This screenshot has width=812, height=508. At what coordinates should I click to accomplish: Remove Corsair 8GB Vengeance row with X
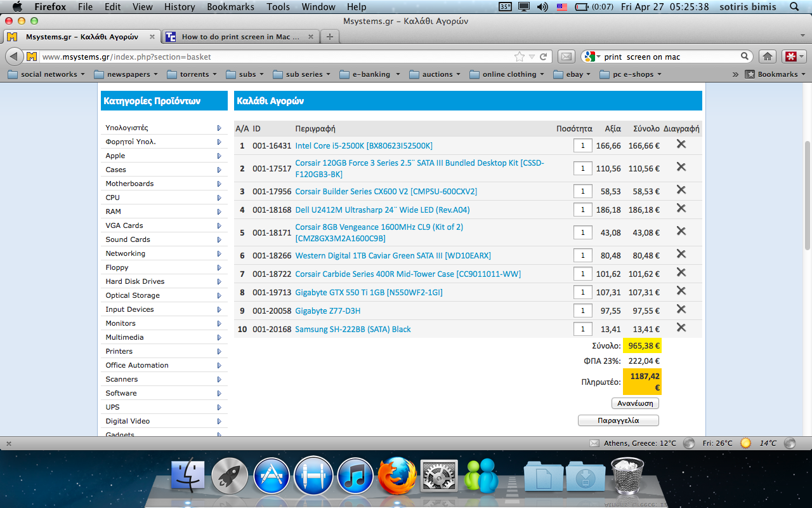pyautogui.click(x=681, y=231)
